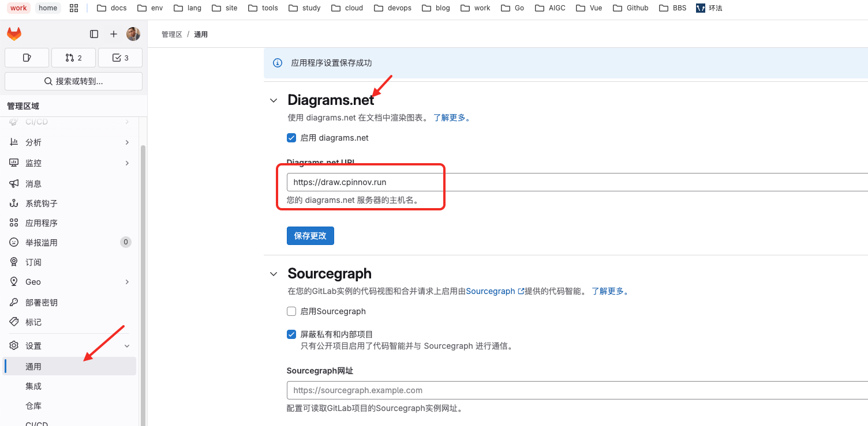The height and width of the screenshot is (426, 868).
Task: Expand the Geo chevron arrow
Action: (127, 282)
